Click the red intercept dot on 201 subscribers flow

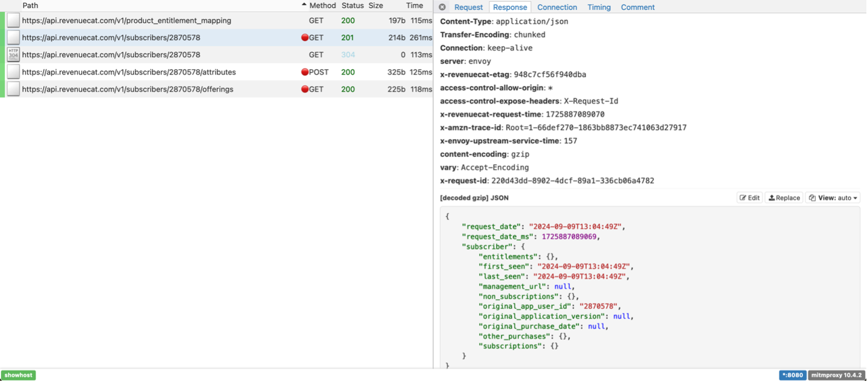tap(305, 38)
